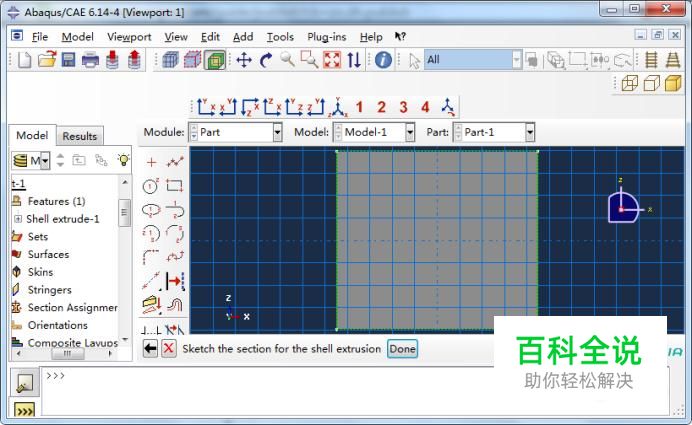Toggle Show Hidden render style

652,83
